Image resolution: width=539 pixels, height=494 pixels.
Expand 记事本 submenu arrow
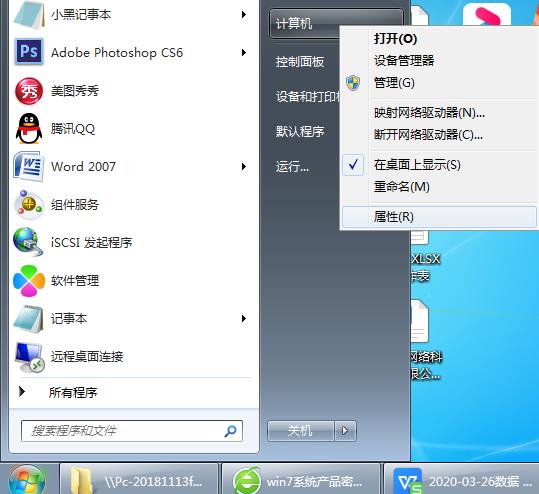(x=243, y=318)
